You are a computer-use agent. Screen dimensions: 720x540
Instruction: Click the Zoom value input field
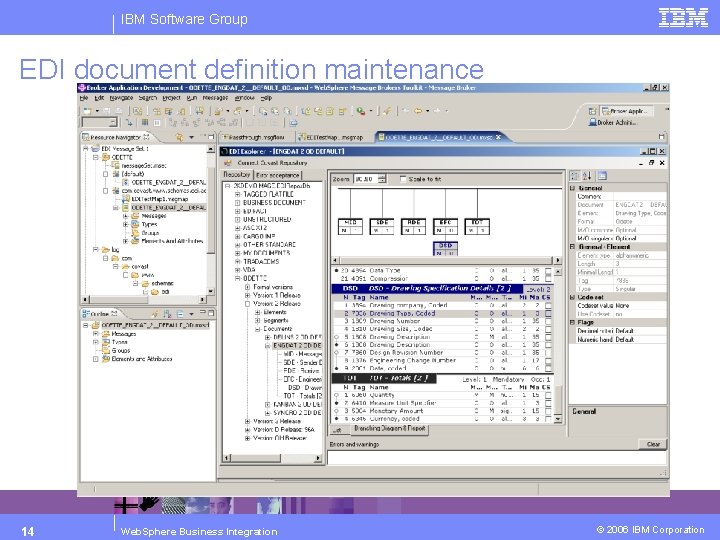click(366, 179)
